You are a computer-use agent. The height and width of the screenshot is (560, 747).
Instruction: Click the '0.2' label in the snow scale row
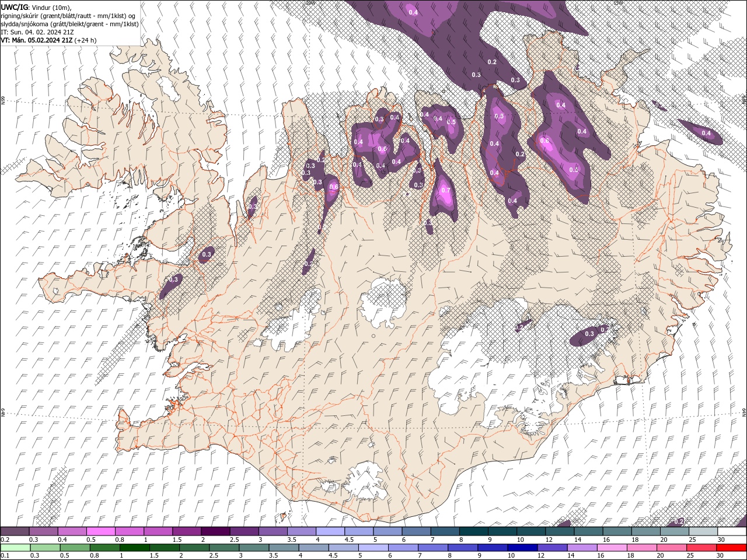[x=5, y=540]
